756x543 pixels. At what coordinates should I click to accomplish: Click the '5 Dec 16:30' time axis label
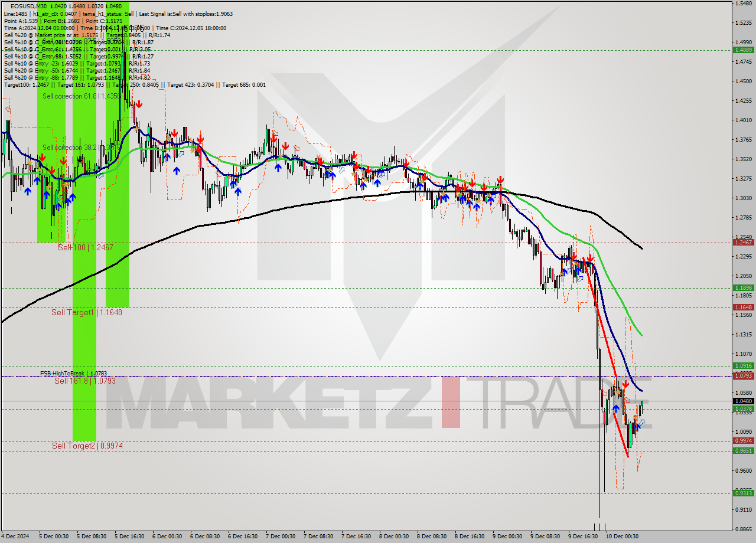pyautogui.click(x=129, y=537)
